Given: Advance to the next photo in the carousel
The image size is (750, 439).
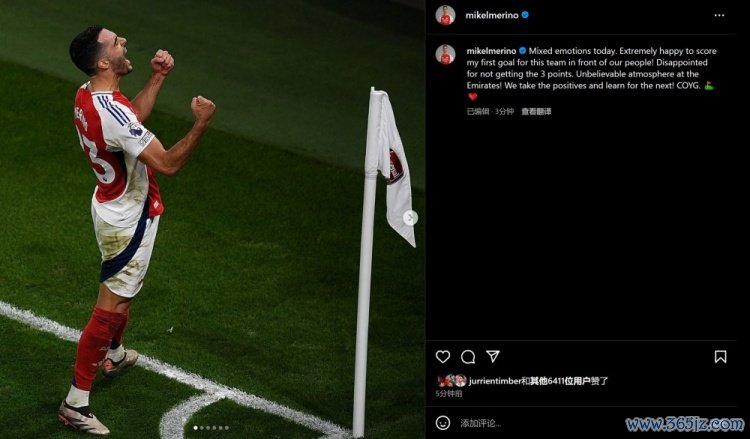Looking at the screenshot, I should pos(410,218).
